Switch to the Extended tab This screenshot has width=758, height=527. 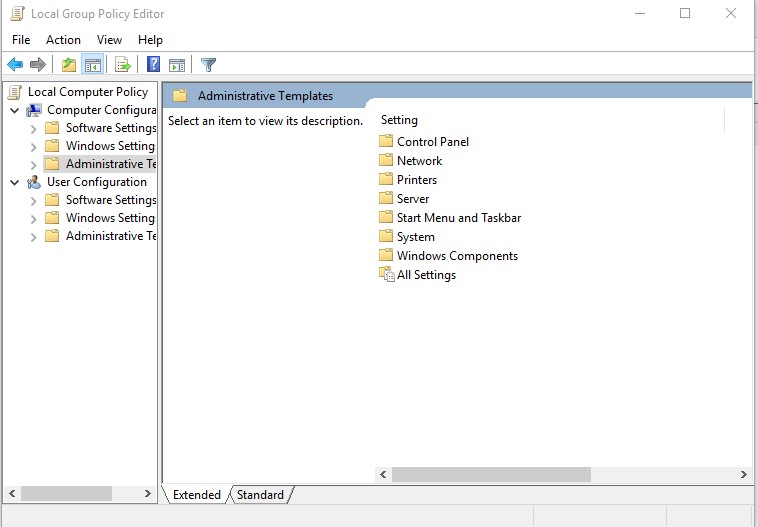[196, 495]
